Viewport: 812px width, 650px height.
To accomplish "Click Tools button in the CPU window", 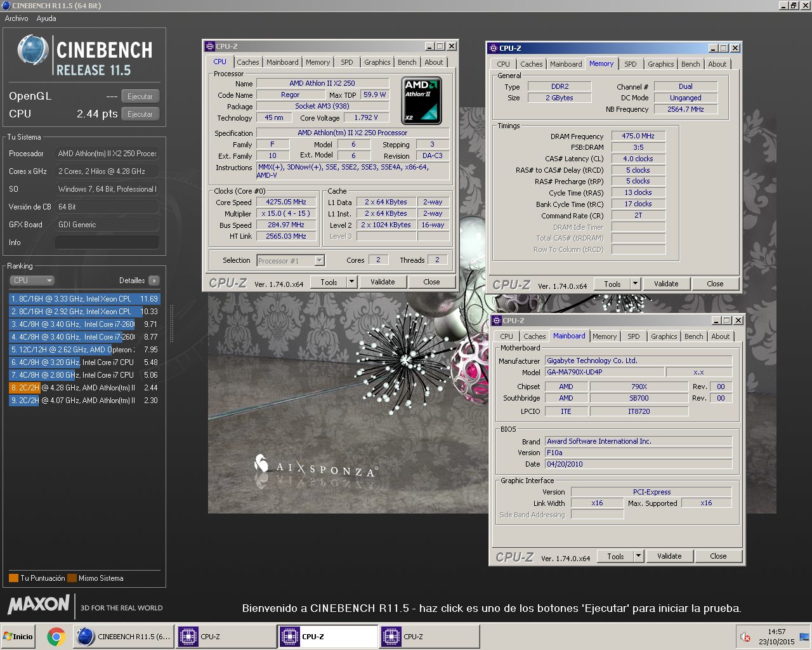I will click(329, 282).
